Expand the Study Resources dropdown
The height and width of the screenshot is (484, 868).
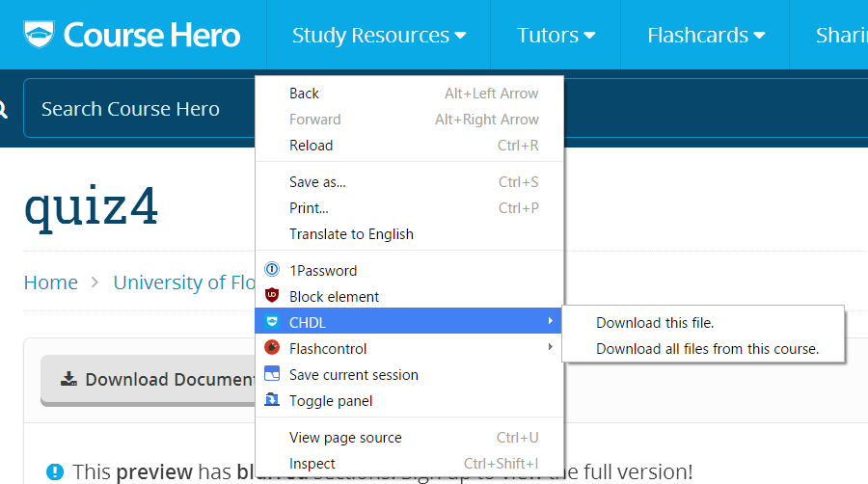pos(379,35)
